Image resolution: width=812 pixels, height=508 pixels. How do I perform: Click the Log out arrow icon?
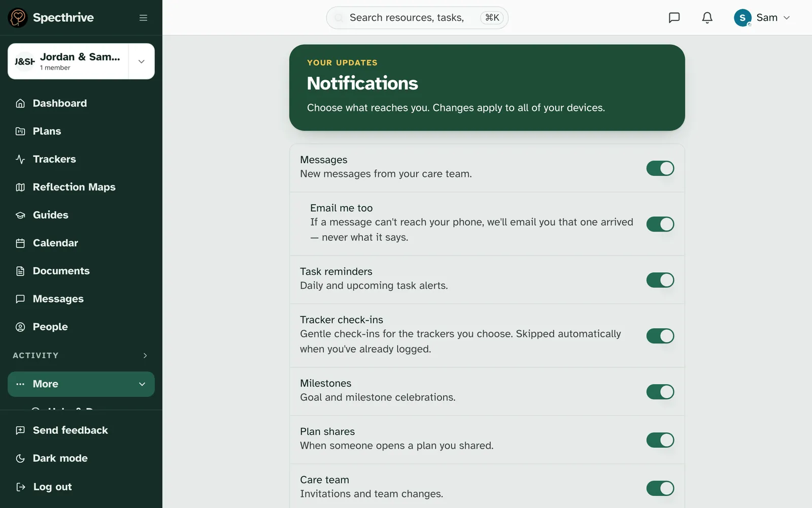[x=20, y=487]
